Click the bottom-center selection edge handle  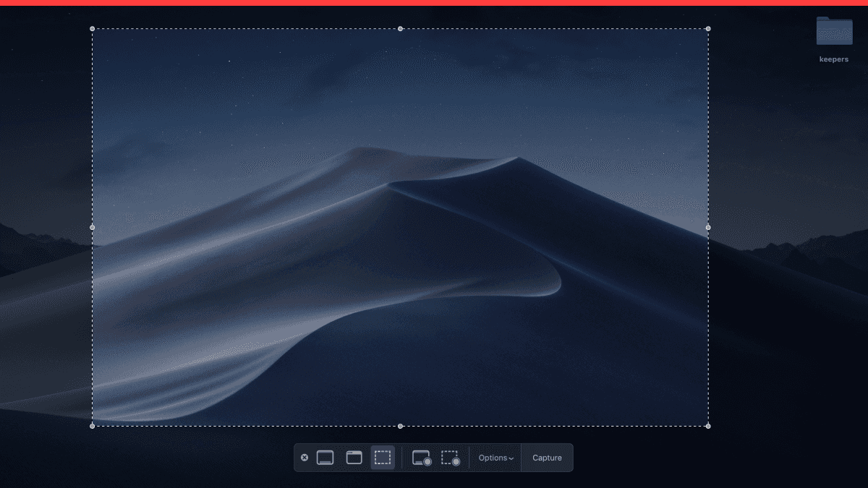(400, 426)
